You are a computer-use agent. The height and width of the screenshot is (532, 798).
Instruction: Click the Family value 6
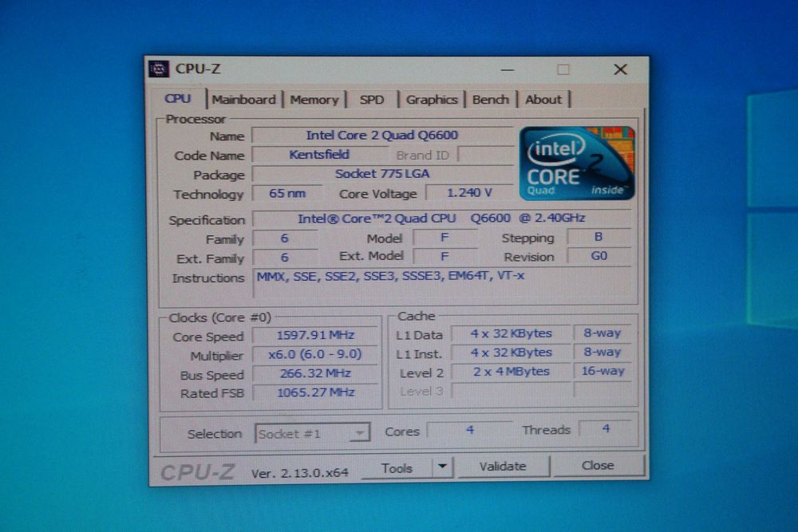click(x=285, y=238)
